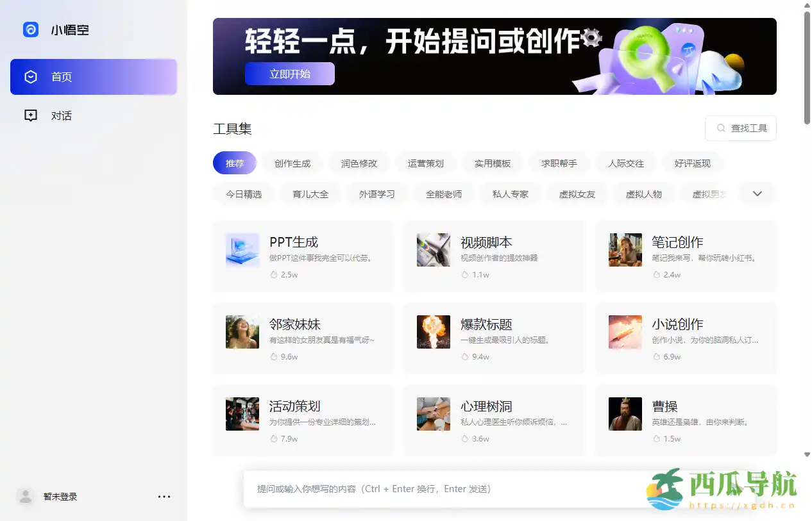Click the 爆款标题 explosion thumbnail
Image resolution: width=812 pixels, height=521 pixels.
tap(434, 332)
